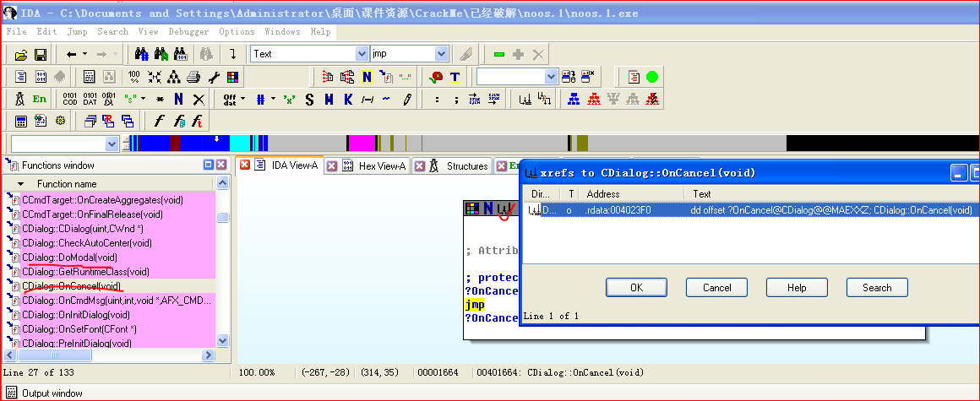
Task: Click the magenta region in the navigation band
Action: [x=362, y=143]
